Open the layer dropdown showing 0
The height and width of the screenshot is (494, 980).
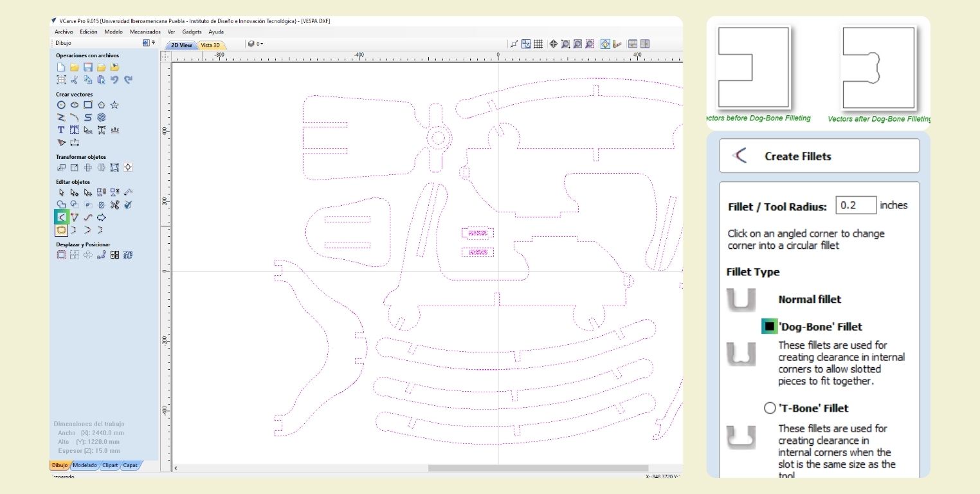click(255, 44)
